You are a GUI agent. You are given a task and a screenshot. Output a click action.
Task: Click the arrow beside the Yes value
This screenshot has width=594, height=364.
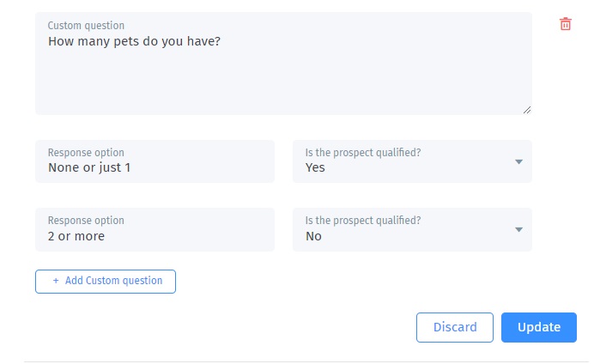point(518,161)
